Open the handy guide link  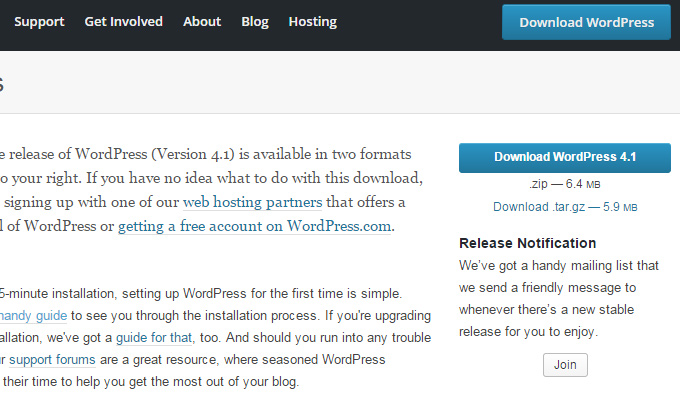[33, 316]
